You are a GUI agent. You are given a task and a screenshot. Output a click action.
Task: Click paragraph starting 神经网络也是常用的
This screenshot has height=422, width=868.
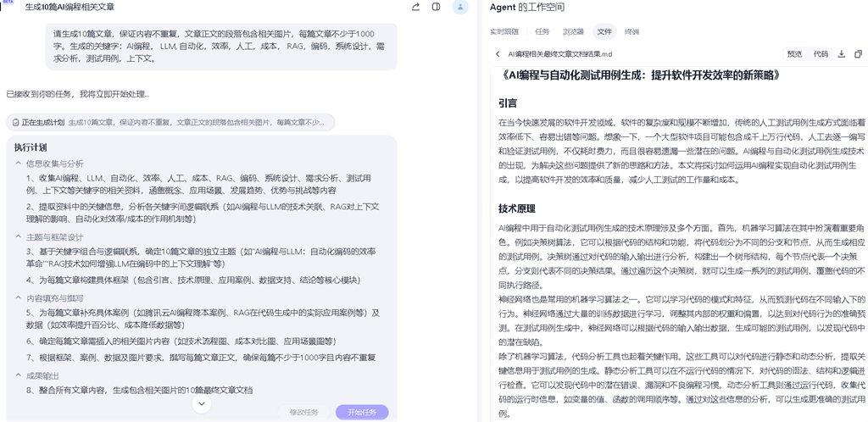pyautogui.click(x=682, y=321)
